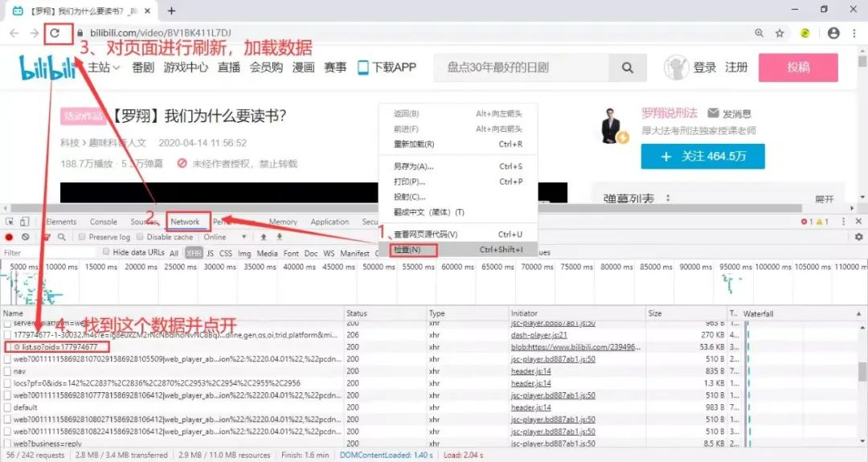The image size is (868, 462).
Task: Click the blue 关注 464.5万 button
Action: click(703, 157)
